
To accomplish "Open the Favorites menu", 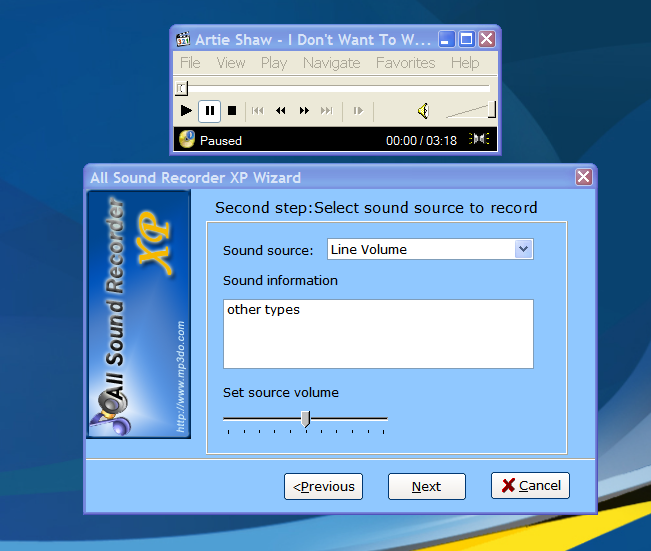I will [x=405, y=63].
